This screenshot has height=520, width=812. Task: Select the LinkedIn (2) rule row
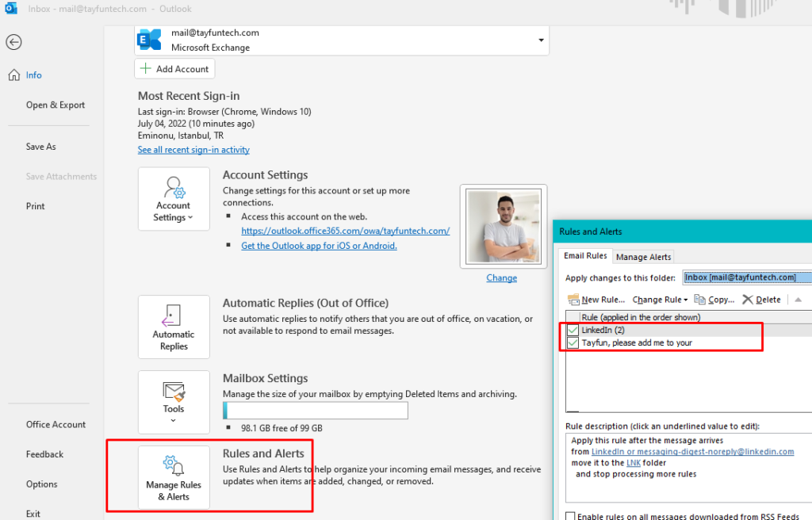[x=690, y=330]
